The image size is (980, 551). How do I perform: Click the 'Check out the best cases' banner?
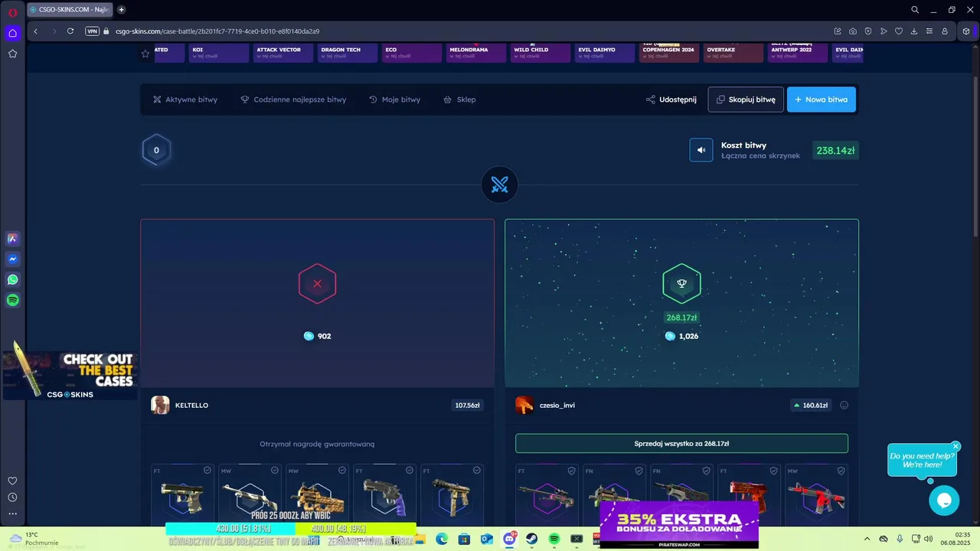tap(69, 375)
